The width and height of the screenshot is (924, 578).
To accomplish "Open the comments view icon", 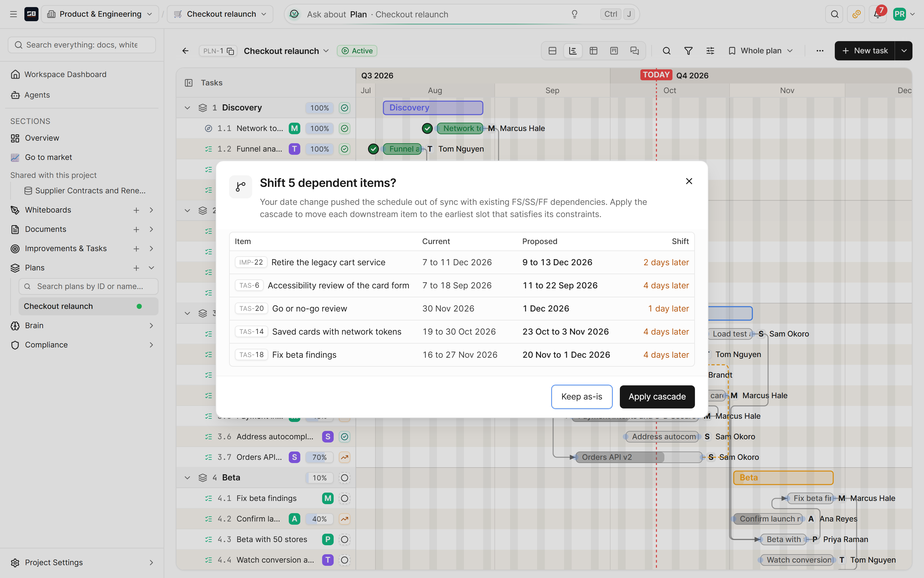I will [x=635, y=51].
